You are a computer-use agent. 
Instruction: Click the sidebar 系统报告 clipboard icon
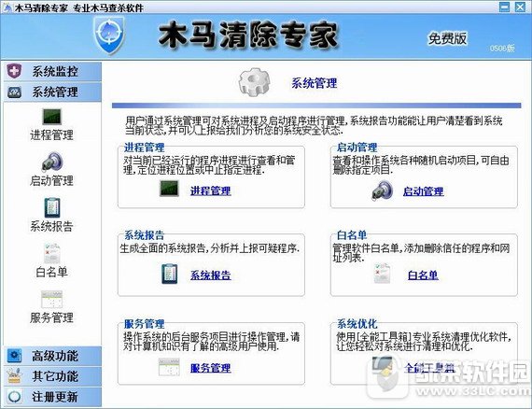pos(52,207)
